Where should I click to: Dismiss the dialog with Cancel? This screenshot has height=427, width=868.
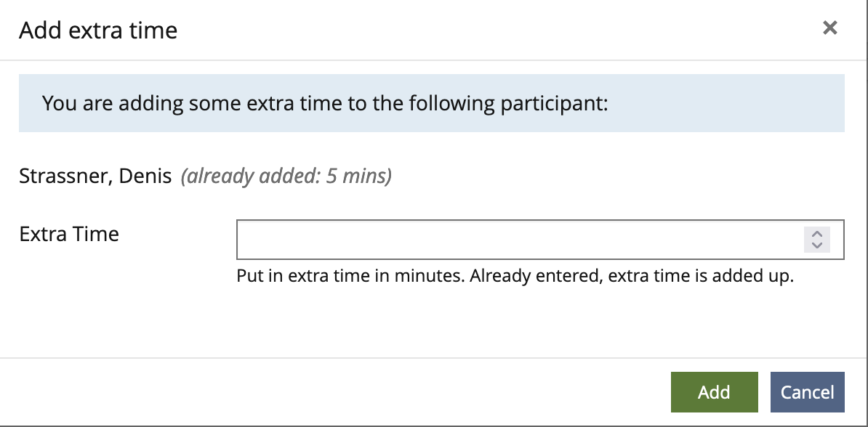pyautogui.click(x=807, y=391)
